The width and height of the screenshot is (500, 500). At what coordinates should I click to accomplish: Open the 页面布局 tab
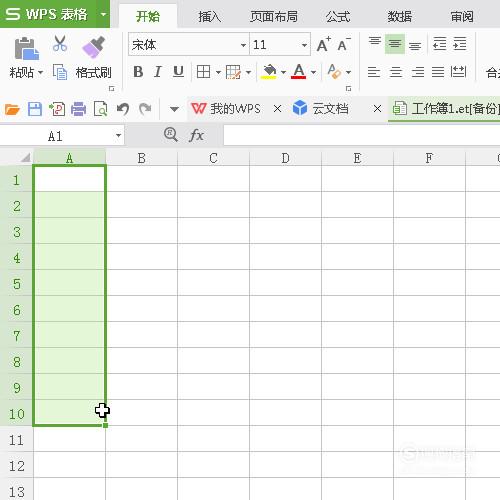pyautogui.click(x=274, y=16)
